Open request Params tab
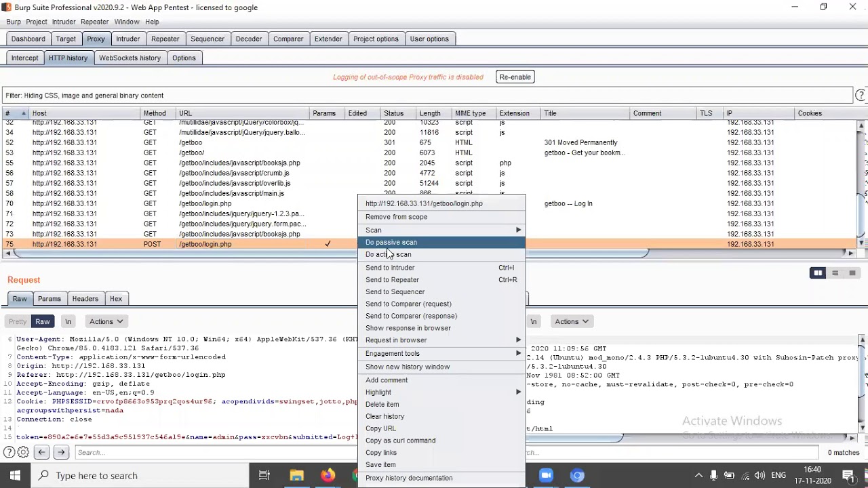Viewport: 868px width, 488px height. [50, 299]
